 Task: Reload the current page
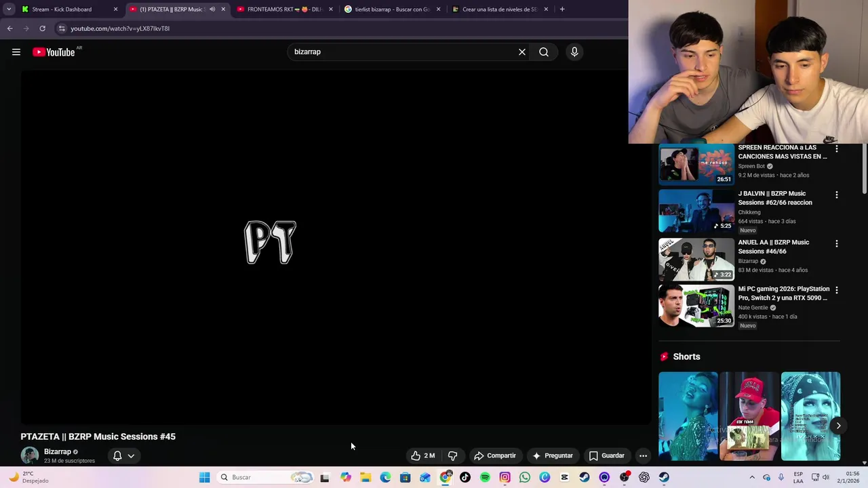pyautogui.click(x=42, y=28)
